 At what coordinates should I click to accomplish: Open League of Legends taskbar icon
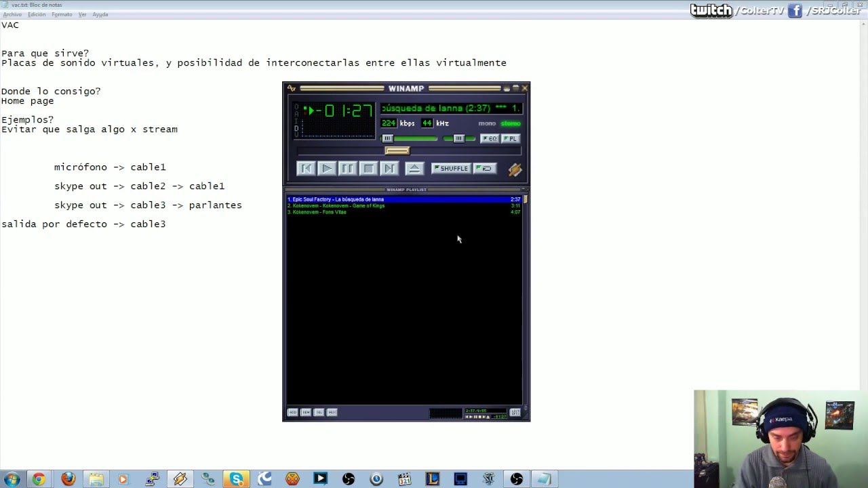[432, 479]
